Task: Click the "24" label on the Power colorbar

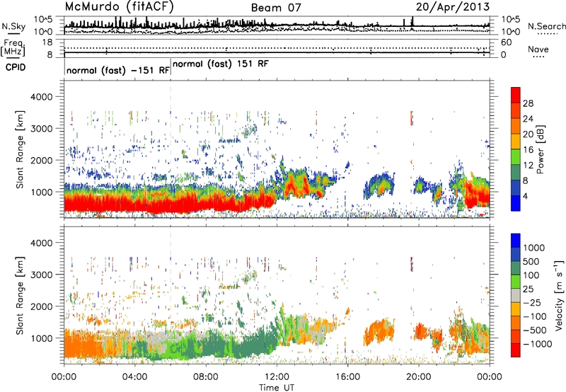Action: tap(528, 119)
